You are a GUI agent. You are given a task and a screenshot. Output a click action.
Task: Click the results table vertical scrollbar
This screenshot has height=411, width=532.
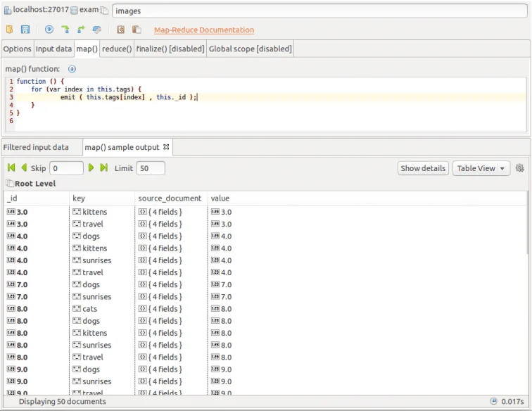(528, 222)
